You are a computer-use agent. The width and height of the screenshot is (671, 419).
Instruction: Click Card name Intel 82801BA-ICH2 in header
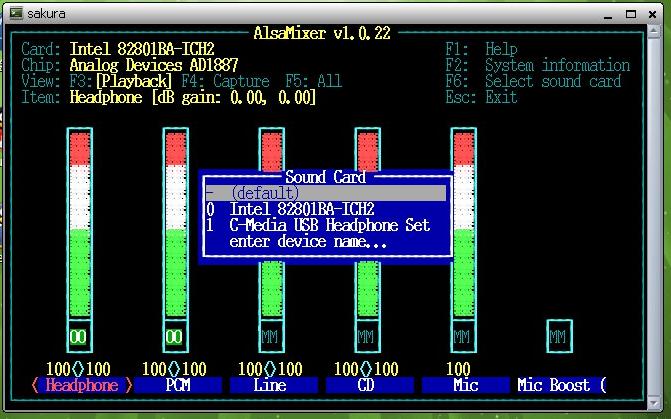tap(142, 49)
